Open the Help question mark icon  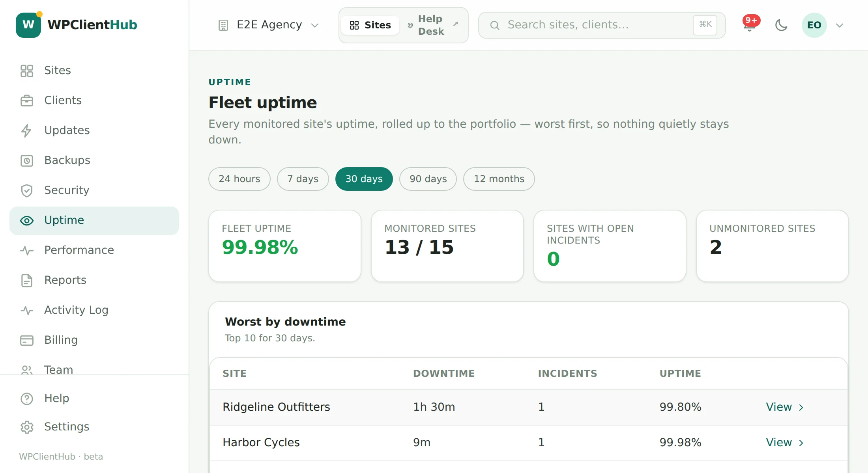click(27, 399)
